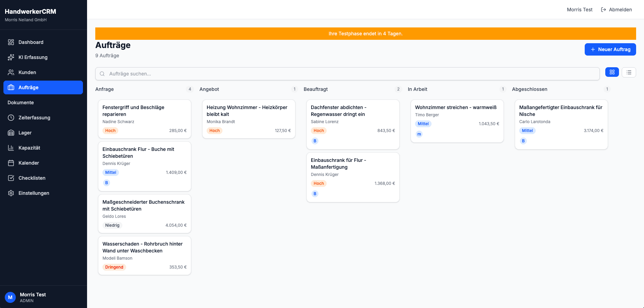Switch to the kanban grid view
The height and width of the screenshot is (308, 644).
tap(612, 72)
